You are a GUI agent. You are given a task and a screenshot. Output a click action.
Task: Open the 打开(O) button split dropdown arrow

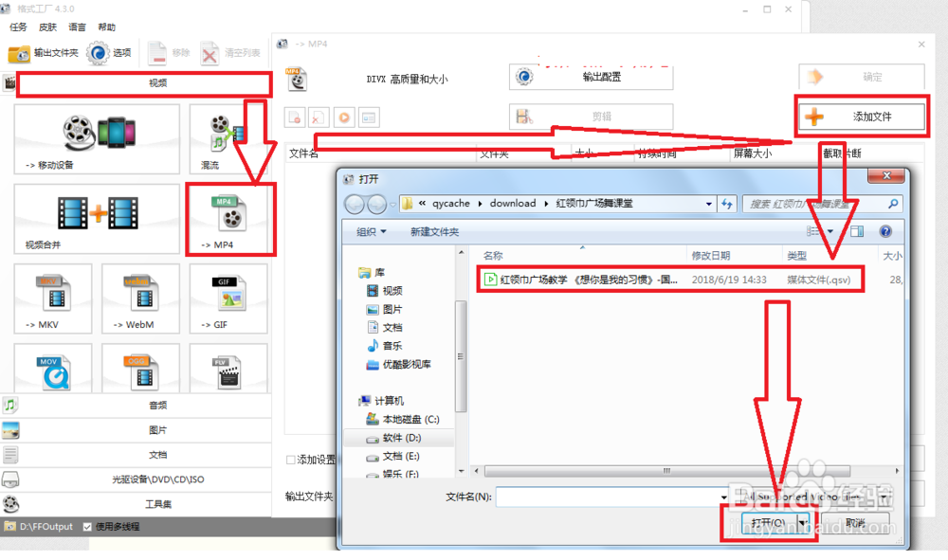799,522
